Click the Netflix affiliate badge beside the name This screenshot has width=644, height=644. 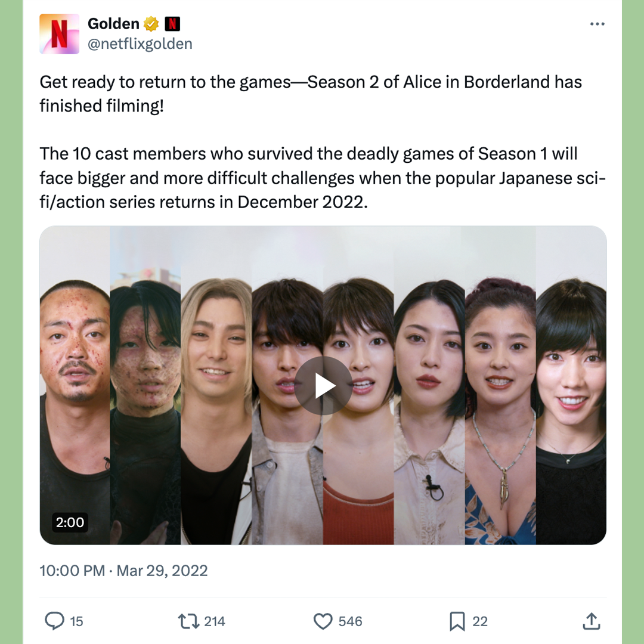tap(172, 24)
